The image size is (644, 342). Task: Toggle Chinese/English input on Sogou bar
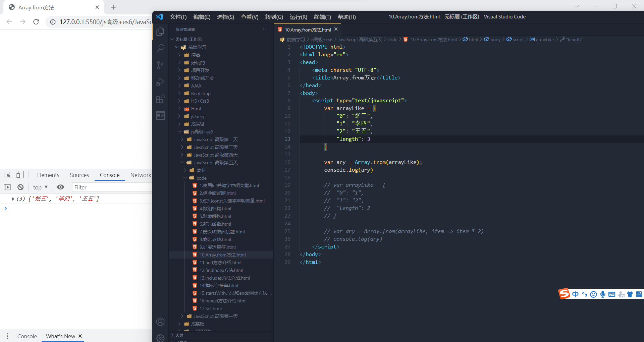(x=576, y=294)
